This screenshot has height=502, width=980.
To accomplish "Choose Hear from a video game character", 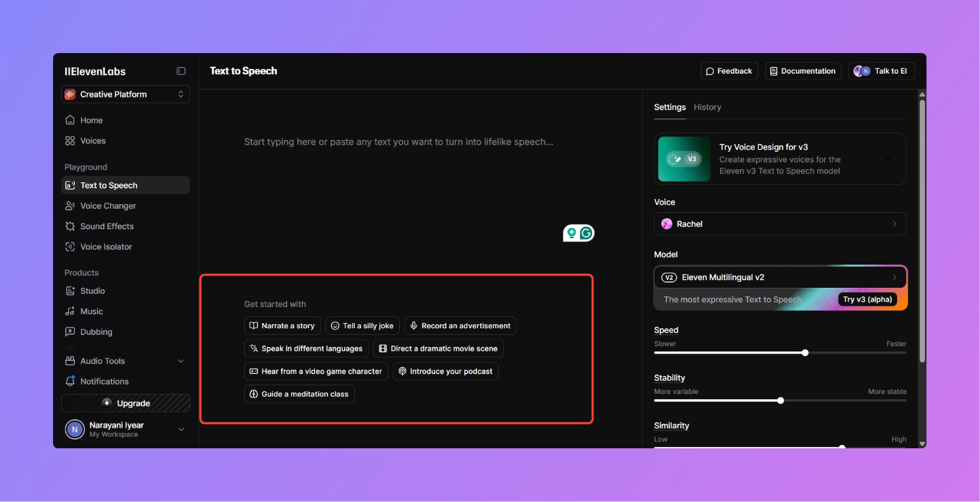I will 316,371.
